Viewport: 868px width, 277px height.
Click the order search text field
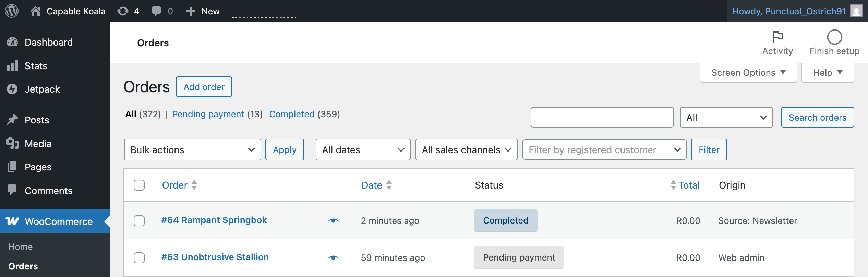pyautogui.click(x=602, y=117)
